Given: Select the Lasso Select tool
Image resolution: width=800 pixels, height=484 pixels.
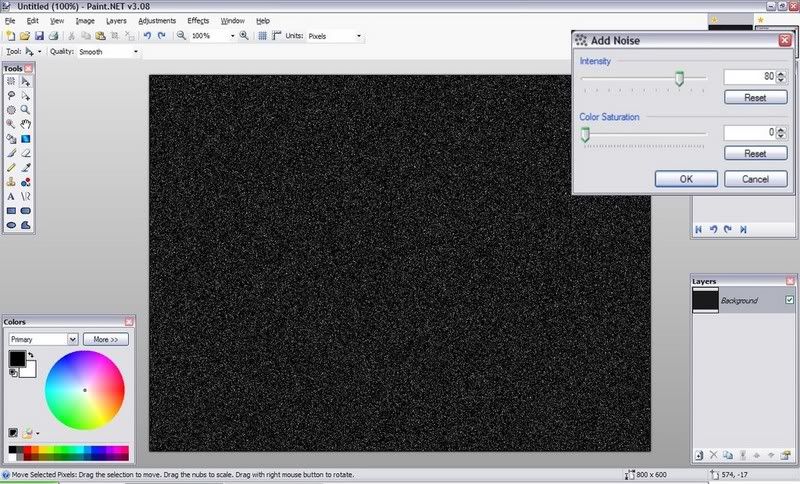Looking at the screenshot, I should (11, 96).
